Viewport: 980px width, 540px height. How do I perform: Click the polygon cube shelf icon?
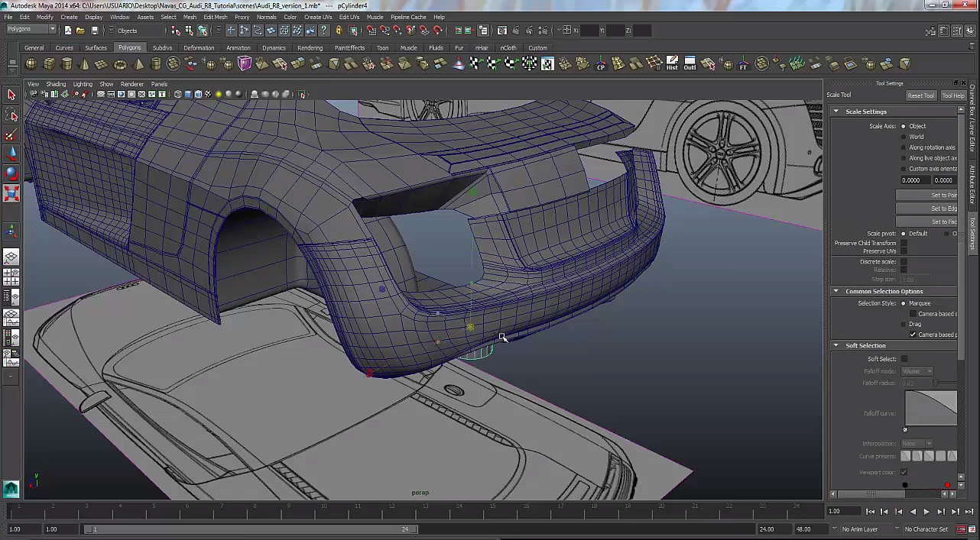point(50,64)
